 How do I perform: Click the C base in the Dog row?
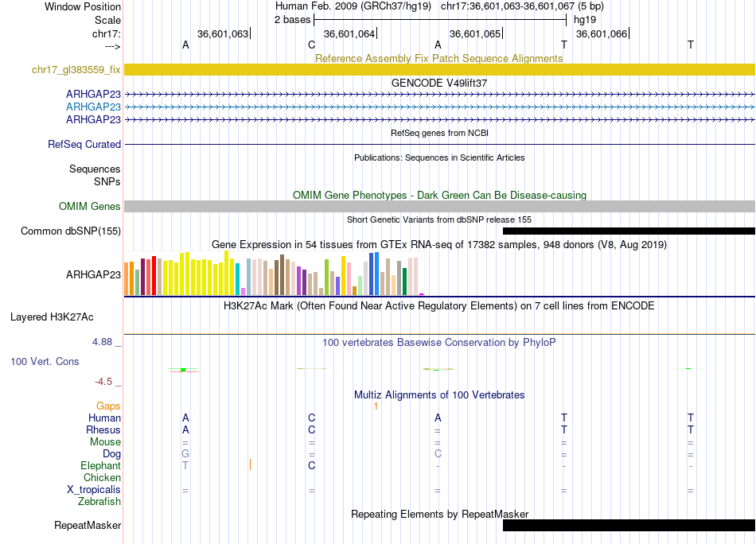(438, 454)
